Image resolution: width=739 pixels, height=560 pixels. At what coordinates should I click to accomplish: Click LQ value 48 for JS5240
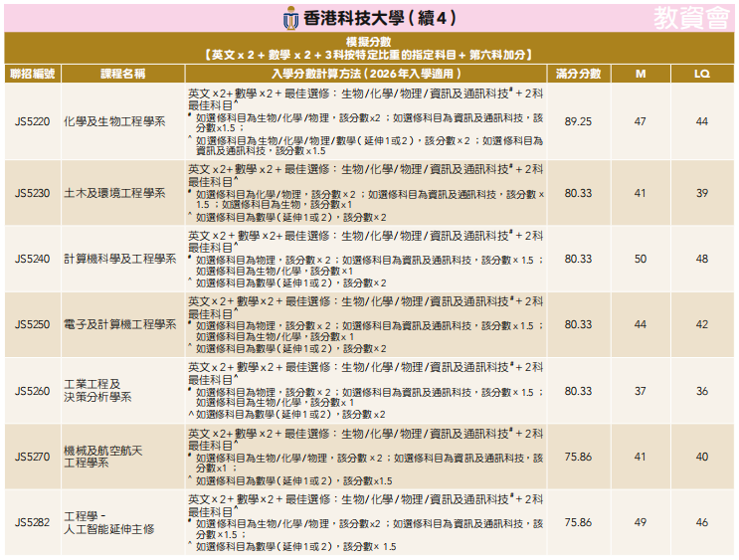pos(702,259)
